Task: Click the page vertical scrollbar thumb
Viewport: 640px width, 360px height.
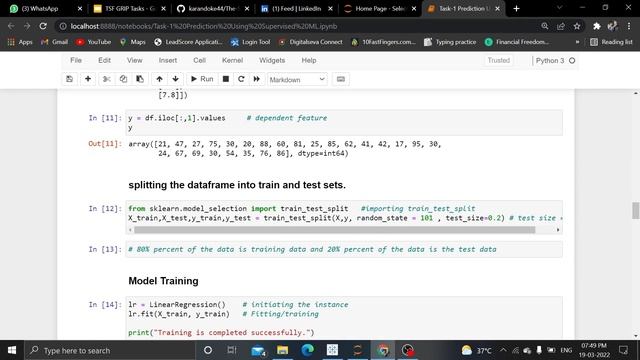Action: click(x=636, y=211)
